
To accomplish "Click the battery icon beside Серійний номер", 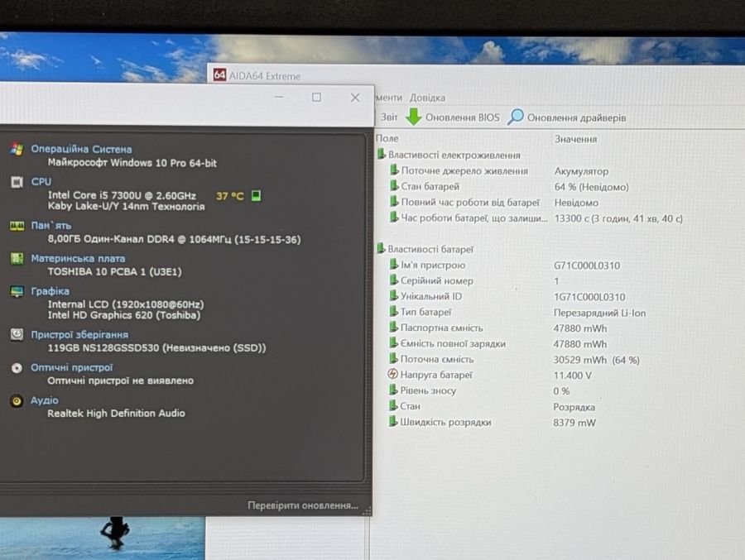I will [393, 280].
